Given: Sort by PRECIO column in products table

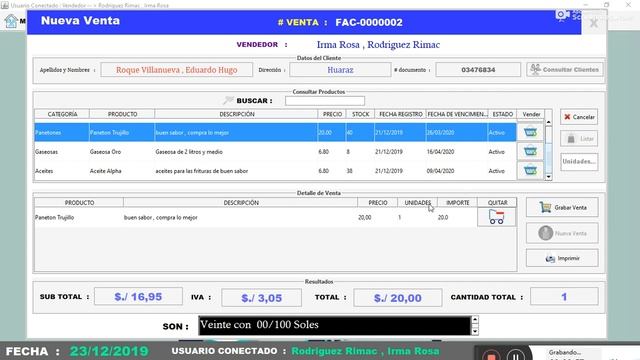Looking at the screenshot, I should click(x=332, y=114).
